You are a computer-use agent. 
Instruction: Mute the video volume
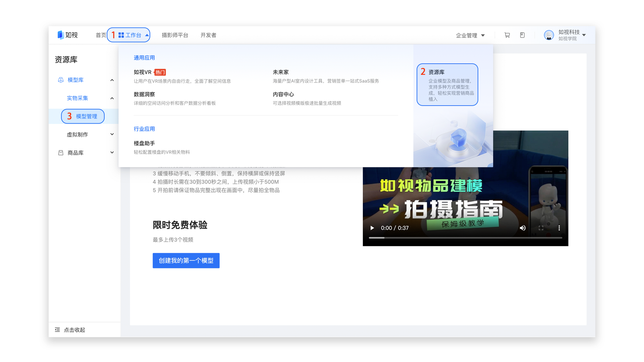coord(523,228)
